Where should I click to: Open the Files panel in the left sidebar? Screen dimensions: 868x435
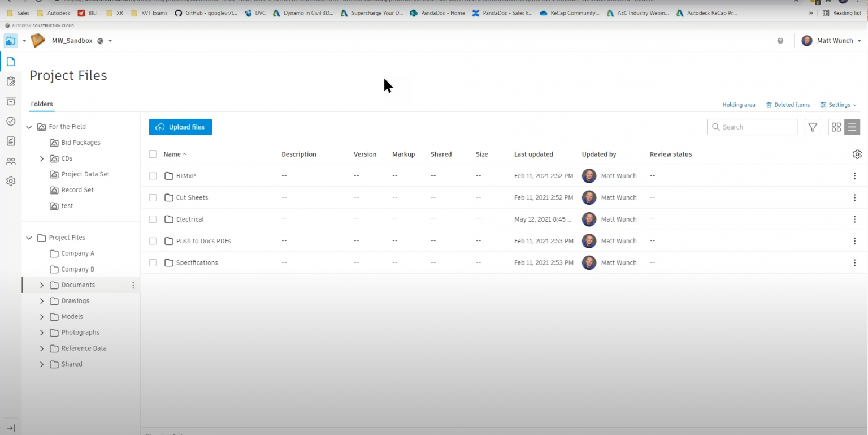[10, 61]
